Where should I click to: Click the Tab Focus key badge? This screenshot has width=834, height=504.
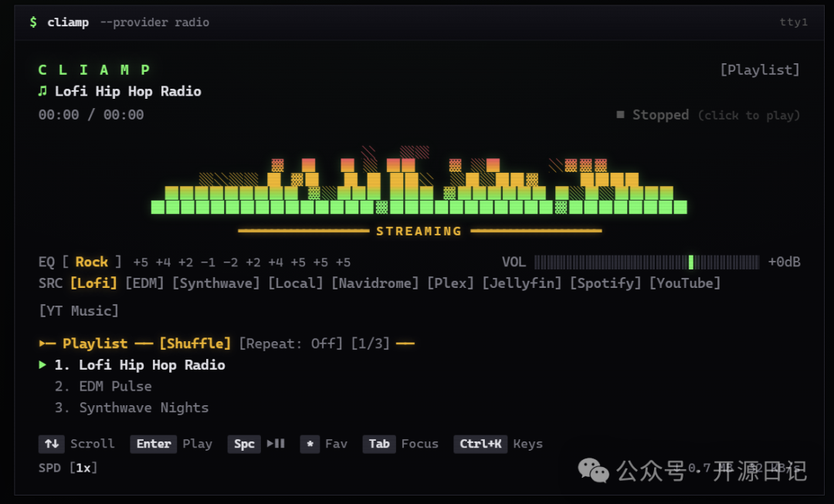378,444
